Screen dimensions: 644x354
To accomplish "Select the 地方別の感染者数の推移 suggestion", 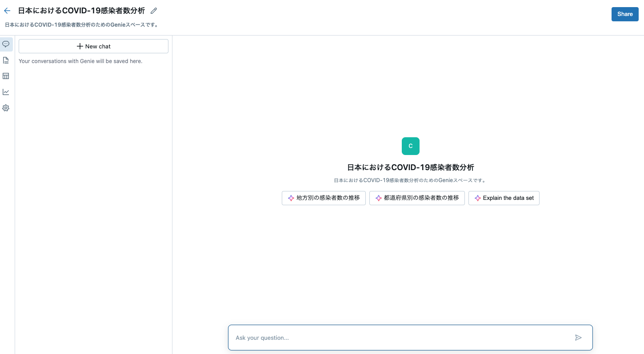I will (x=324, y=198).
